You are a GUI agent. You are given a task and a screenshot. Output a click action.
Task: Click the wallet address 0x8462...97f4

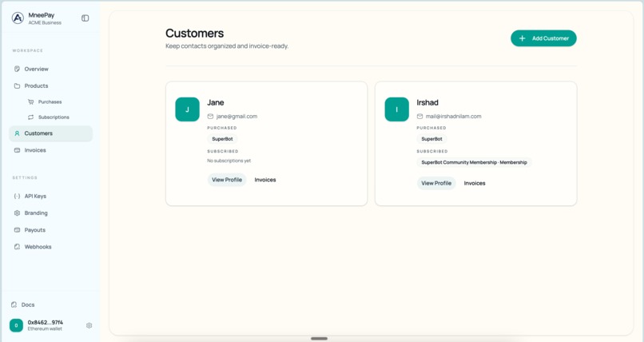coord(46,322)
